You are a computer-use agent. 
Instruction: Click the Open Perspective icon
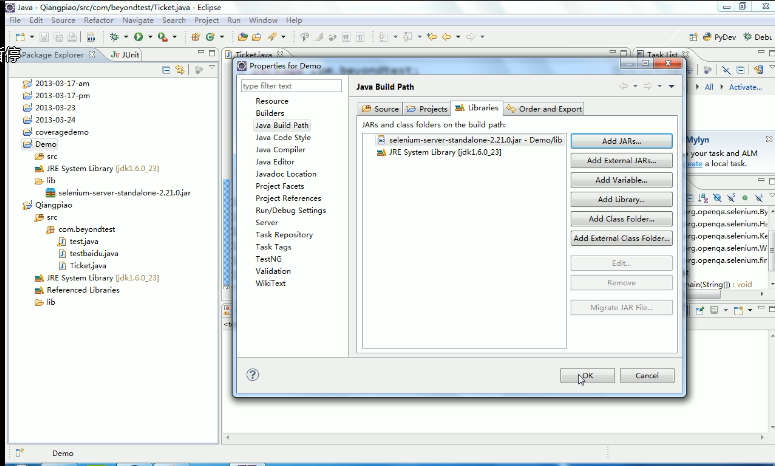point(693,37)
